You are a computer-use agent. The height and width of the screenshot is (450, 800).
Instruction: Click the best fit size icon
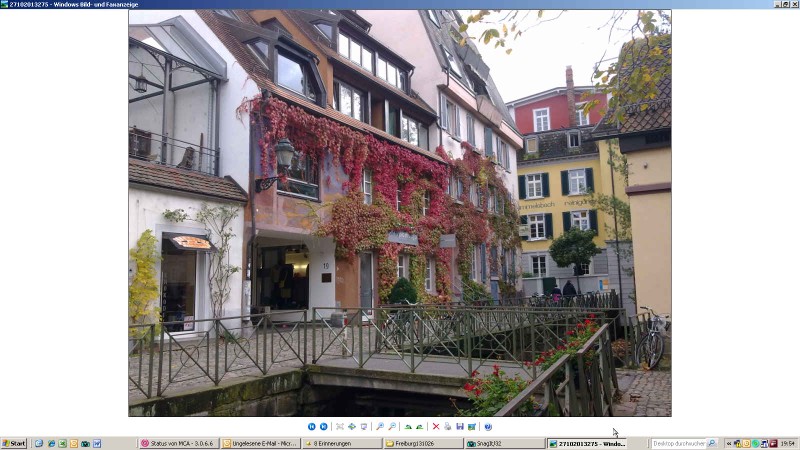(x=340, y=427)
